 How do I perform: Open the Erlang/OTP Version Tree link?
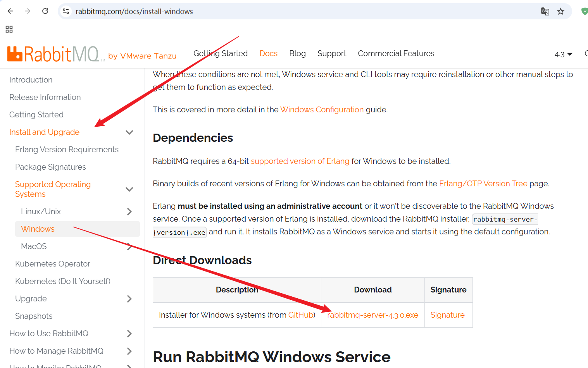pyautogui.click(x=483, y=184)
